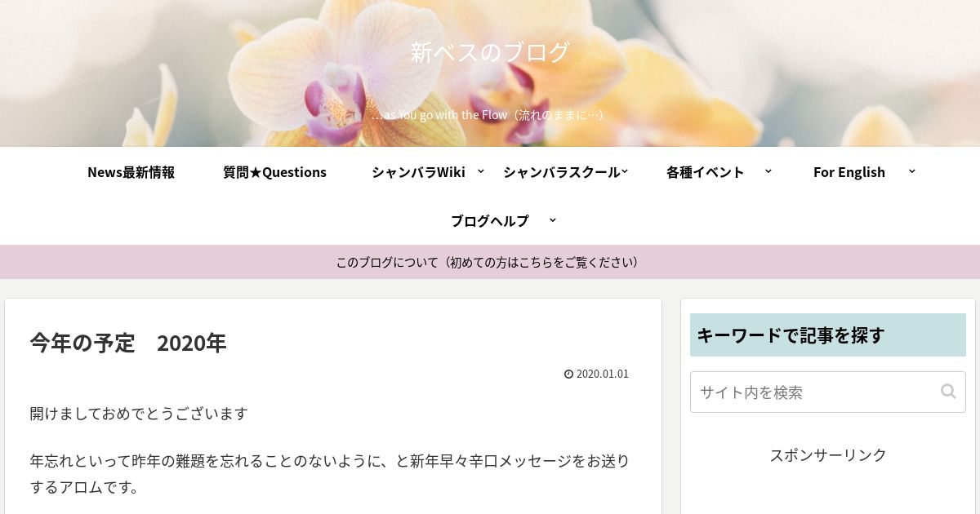Open the 今年の予定 2020年 article title

pos(128,343)
